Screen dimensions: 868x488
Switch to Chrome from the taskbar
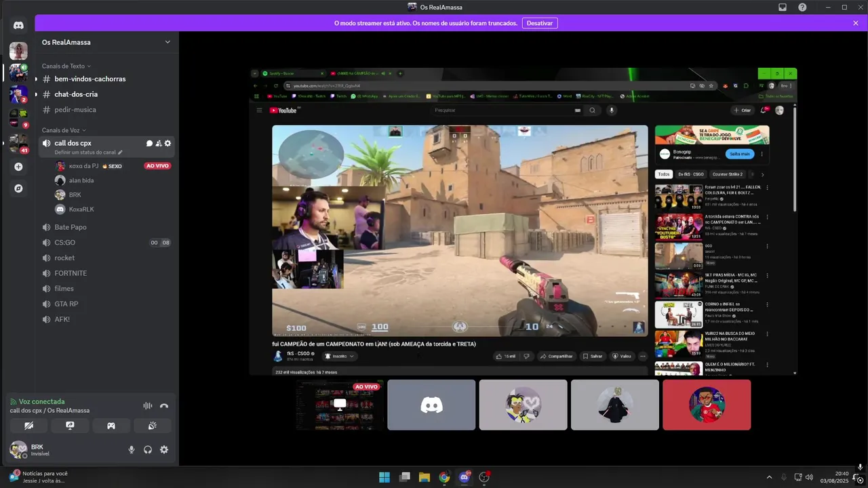coord(444,477)
